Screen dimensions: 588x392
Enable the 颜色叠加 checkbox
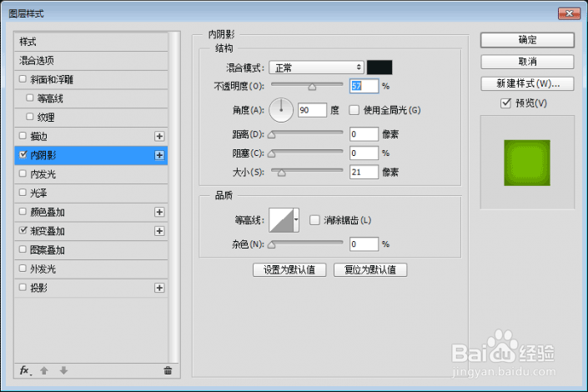(23, 211)
